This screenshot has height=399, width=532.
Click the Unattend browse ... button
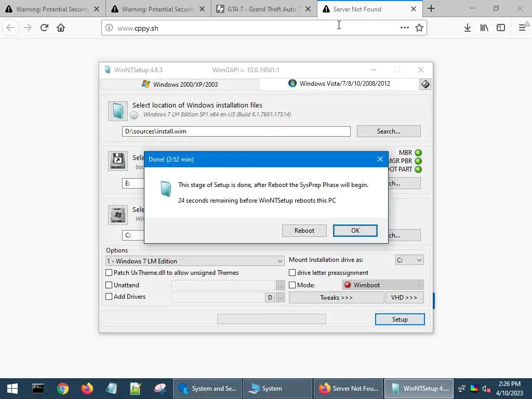[280, 285]
